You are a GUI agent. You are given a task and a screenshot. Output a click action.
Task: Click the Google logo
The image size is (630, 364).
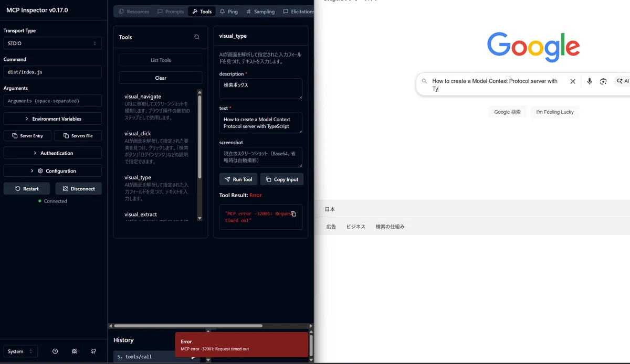(x=533, y=48)
